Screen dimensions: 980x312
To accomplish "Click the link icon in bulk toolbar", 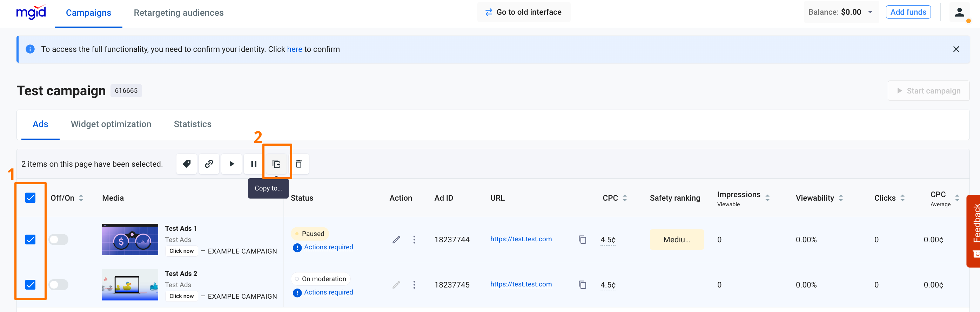I will (209, 164).
